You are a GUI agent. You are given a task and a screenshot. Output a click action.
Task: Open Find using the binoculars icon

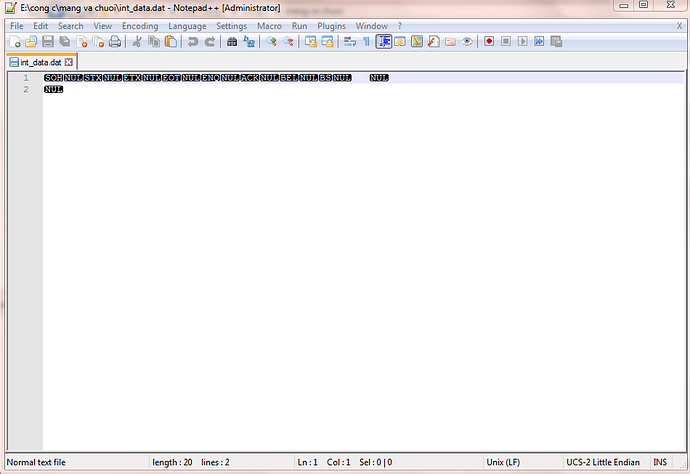232,42
